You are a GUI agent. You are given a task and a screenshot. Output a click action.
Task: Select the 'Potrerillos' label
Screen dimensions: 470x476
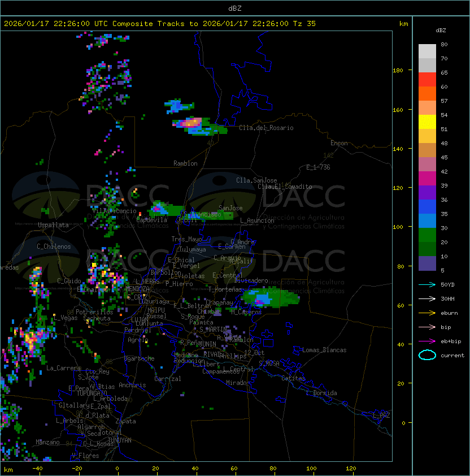(x=94, y=312)
